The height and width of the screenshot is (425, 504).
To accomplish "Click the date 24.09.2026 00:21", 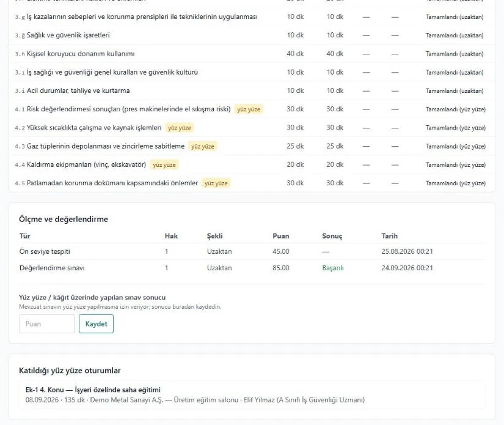I will tap(407, 268).
